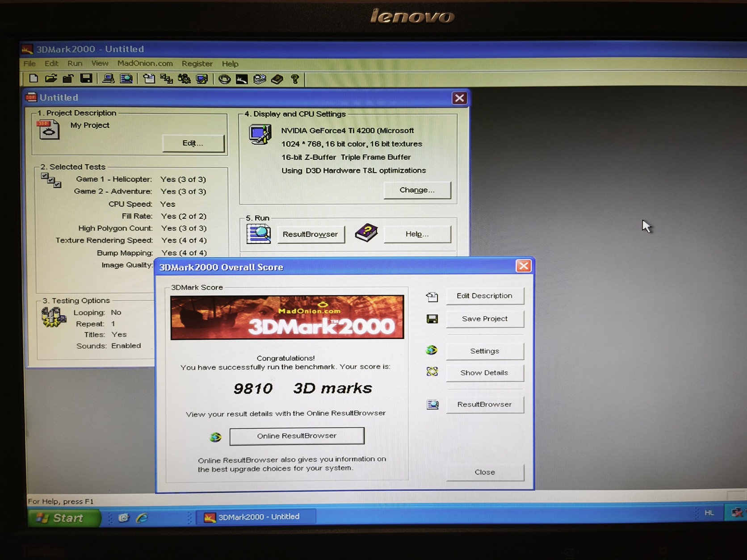Click the Edit Description button

pyautogui.click(x=485, y=296)
